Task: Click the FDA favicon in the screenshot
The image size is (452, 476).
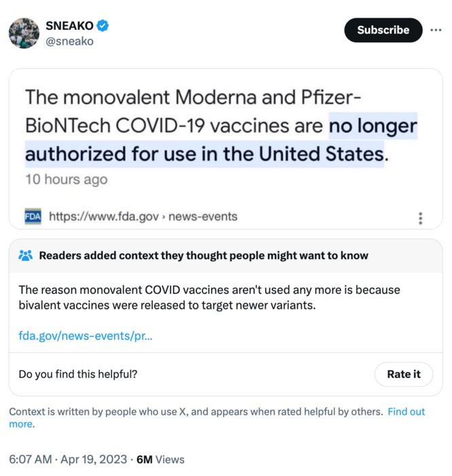Action: 33,216
